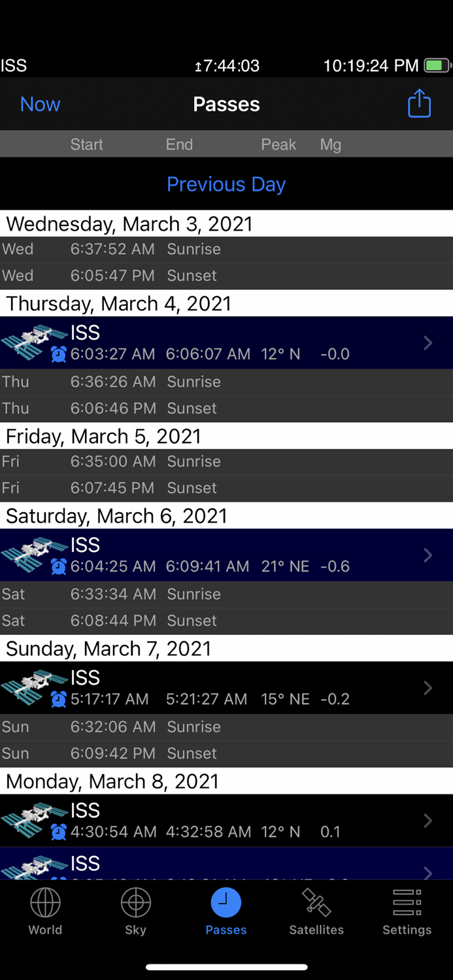Toggle the alarm on the 4:30 AM March 8 pass
This screenshot has height=980, width=453.
(x=58, y=832)
